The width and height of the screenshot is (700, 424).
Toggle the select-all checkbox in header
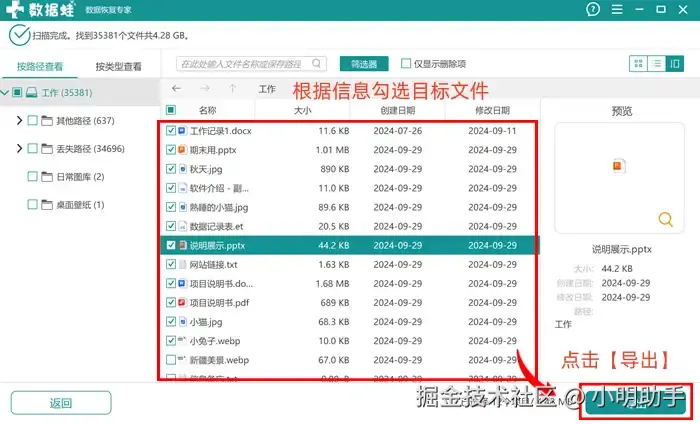click(x=171, y=110)
